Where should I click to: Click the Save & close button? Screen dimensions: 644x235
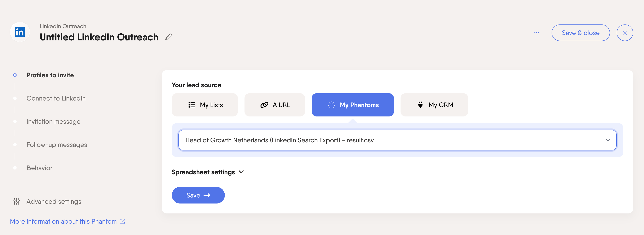pyautogui.click(x=581, y=33)
